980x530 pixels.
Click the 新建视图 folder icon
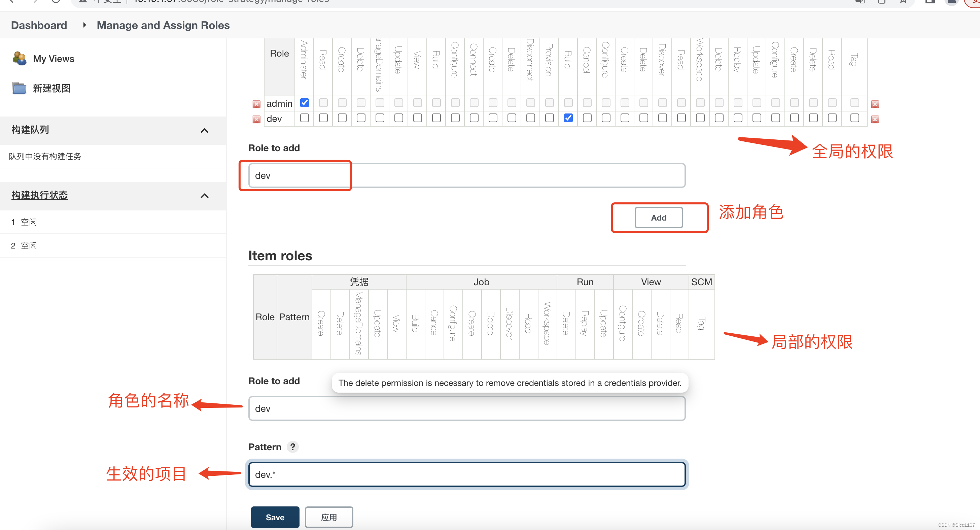[x=20, y=88]
